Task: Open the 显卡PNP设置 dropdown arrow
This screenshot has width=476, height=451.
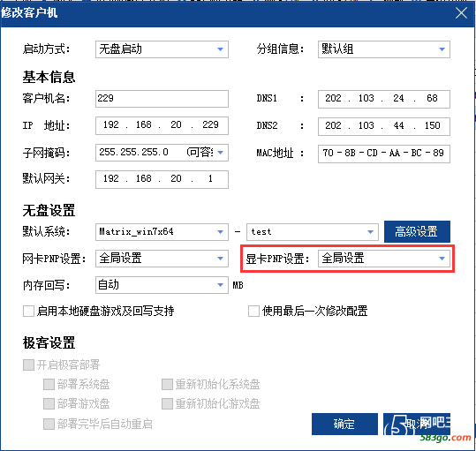Action: click(442, 259)
